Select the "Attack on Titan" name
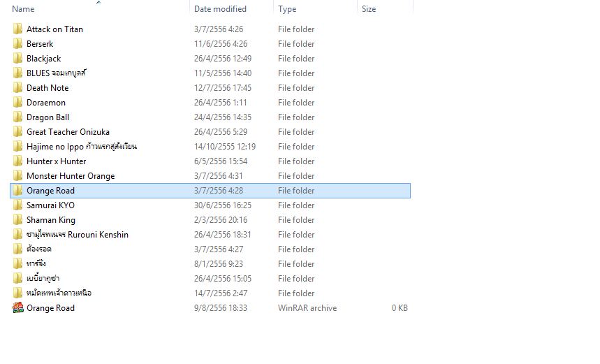 [54, 29]
